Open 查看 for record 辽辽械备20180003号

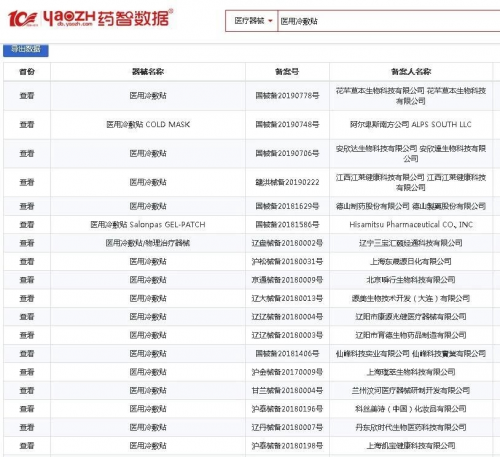27,335
